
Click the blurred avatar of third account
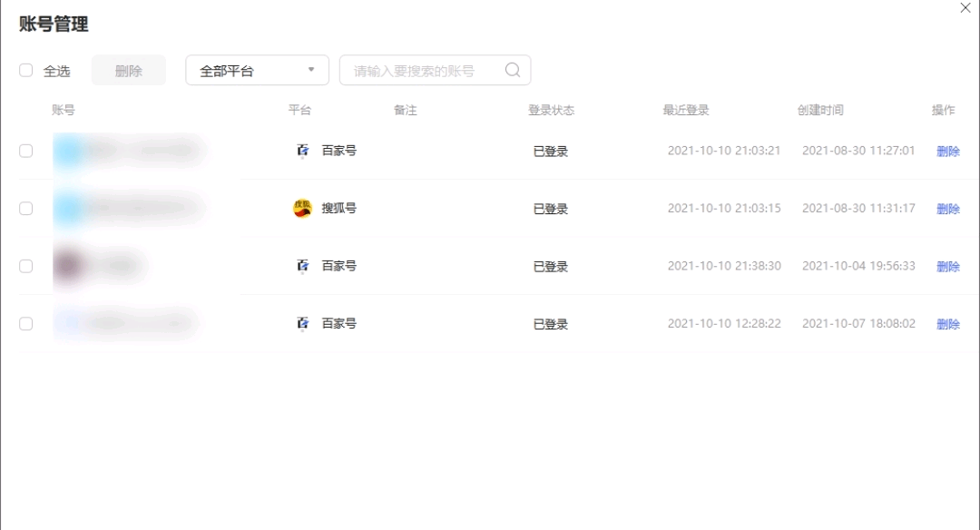point(69,266)
